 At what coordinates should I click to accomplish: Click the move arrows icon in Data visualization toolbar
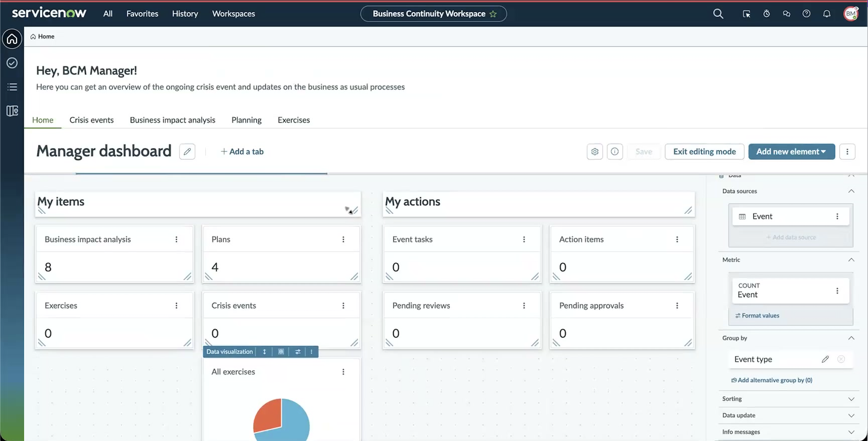(x=265, y=352)
